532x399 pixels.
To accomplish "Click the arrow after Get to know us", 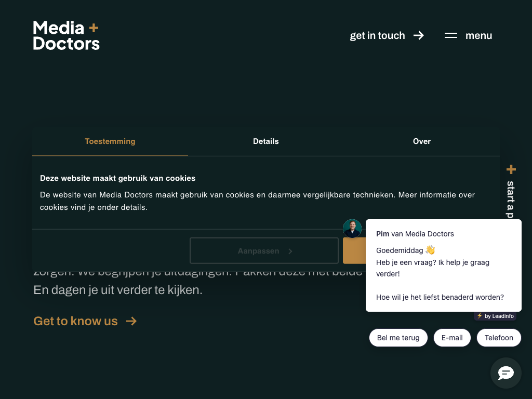I will click(131, 321).
